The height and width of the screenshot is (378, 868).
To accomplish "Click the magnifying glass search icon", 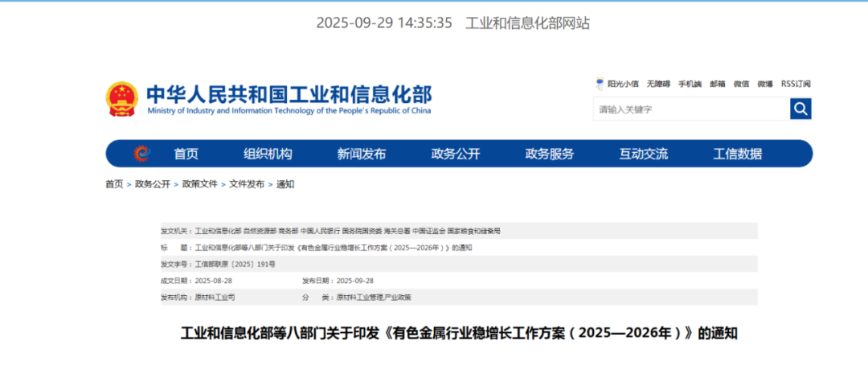I will [800, 109].
